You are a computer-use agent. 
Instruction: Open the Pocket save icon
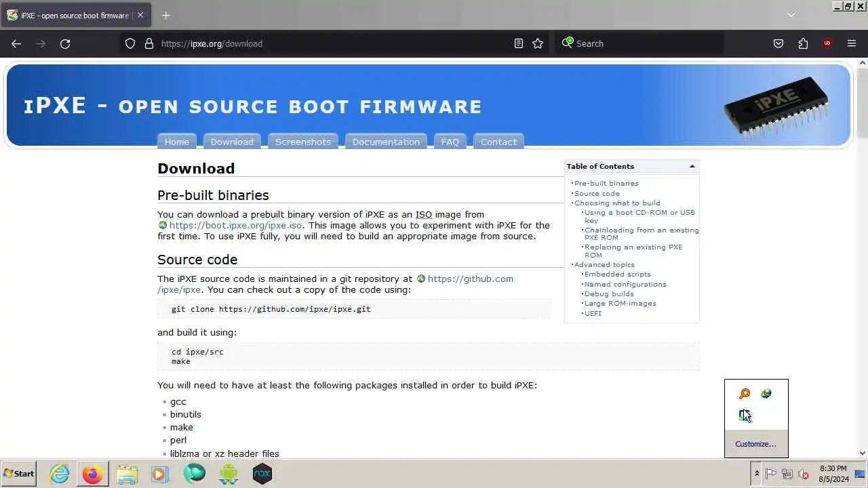(778, 43)
